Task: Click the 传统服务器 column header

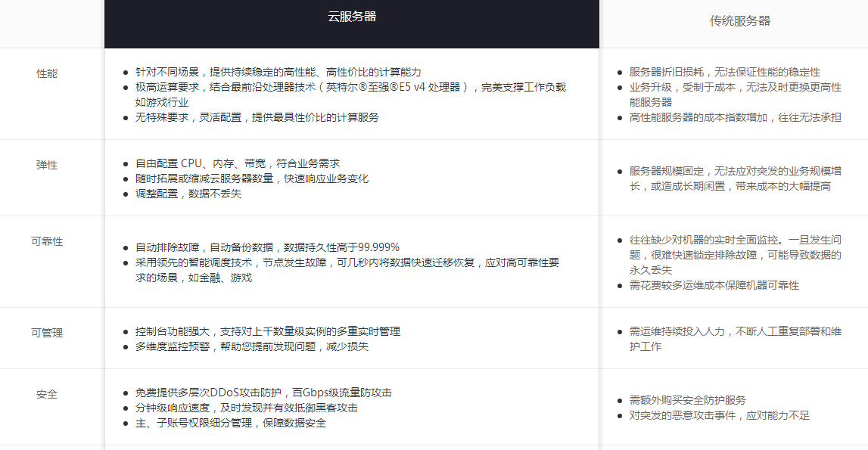Action: (739, 20)
